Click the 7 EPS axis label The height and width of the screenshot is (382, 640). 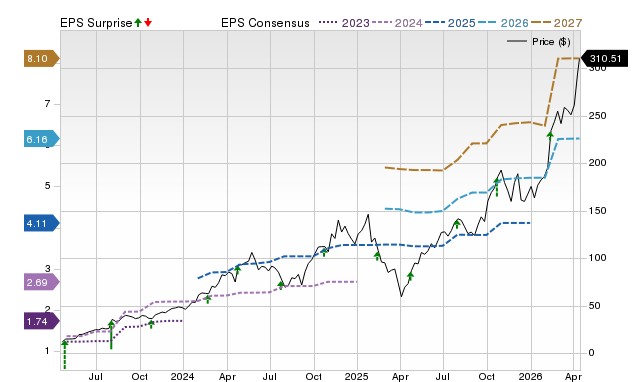pos(48,104)
